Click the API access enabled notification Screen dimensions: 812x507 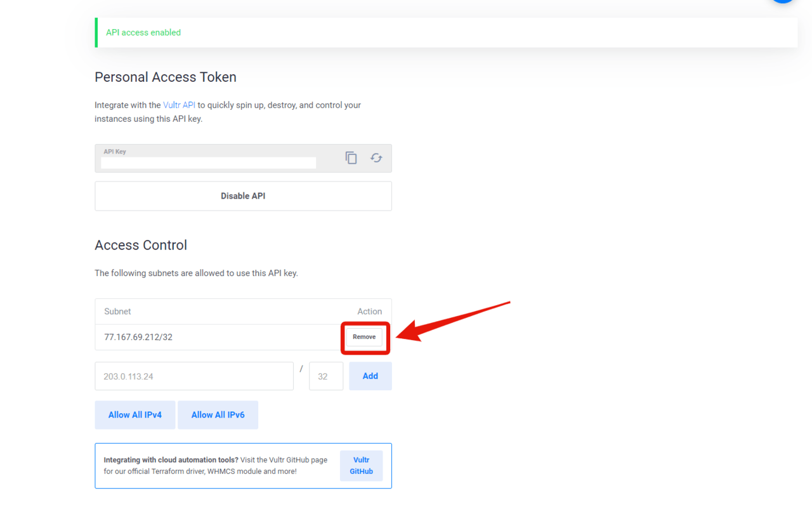tap(143, 32)
